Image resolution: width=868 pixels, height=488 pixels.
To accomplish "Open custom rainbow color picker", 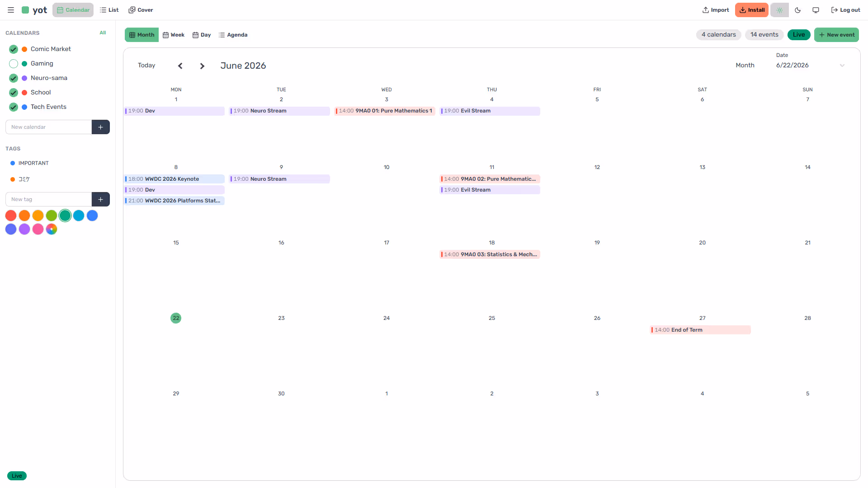I will pyautogui.click(x=52, y=229).
